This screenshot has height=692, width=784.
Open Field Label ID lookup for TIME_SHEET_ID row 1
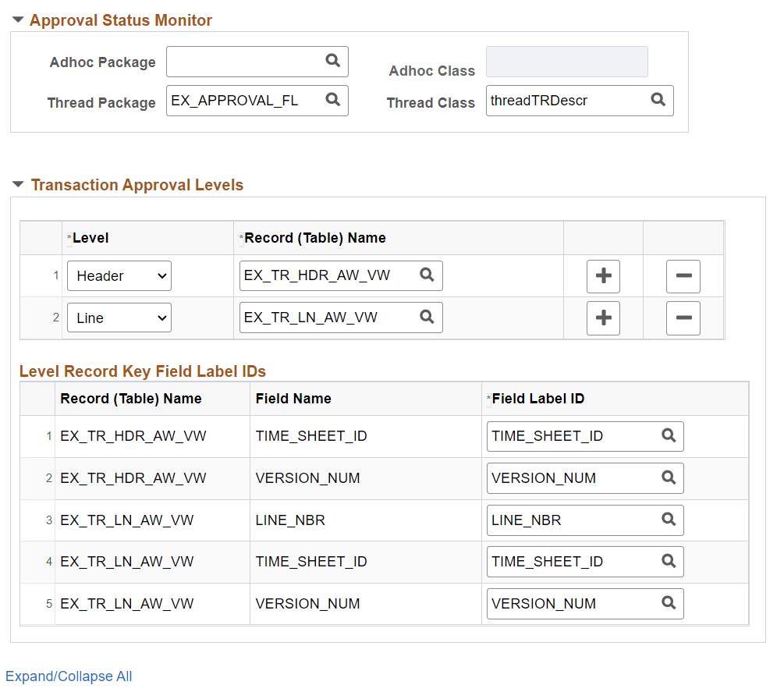[669, 436]
